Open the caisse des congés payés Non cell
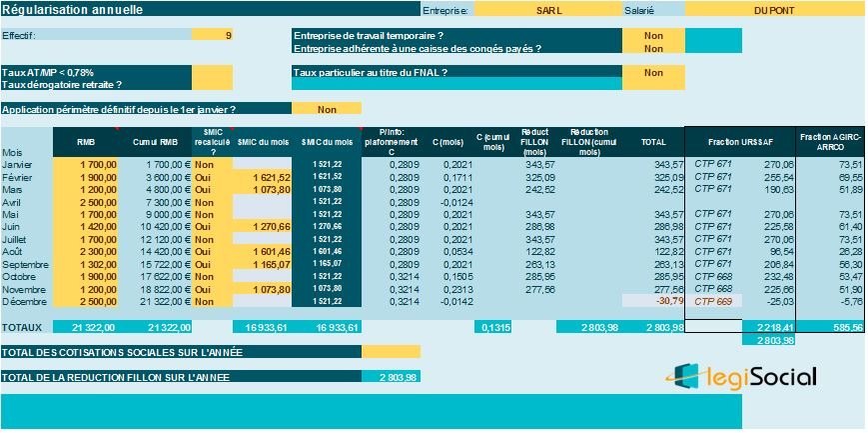This screenshot has height=433, width=868. click(x=654, y=48)
